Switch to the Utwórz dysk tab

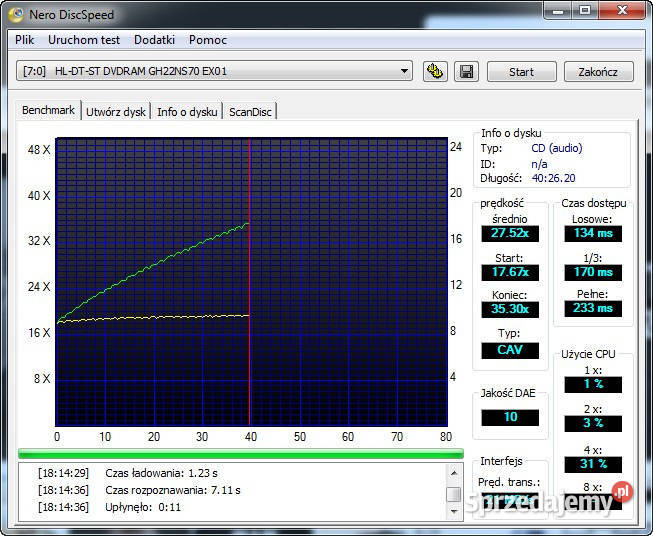coord(116,112)
